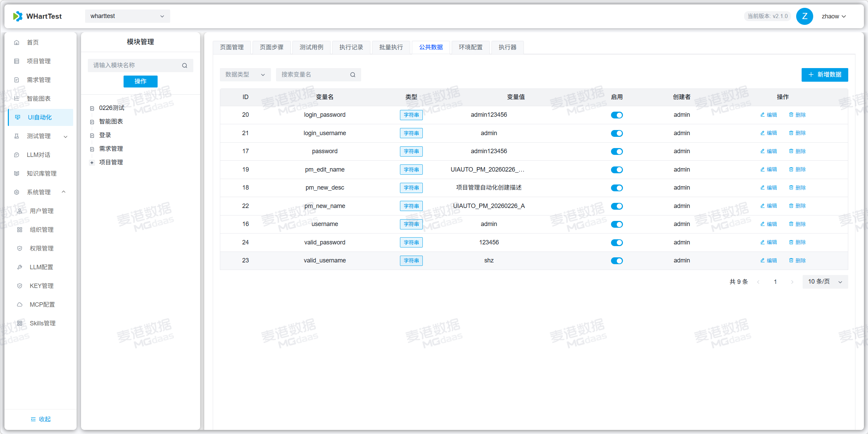868x434 pixels.
Task: Disable the login_username enabled switch
Action: click(x=616, y=133)
